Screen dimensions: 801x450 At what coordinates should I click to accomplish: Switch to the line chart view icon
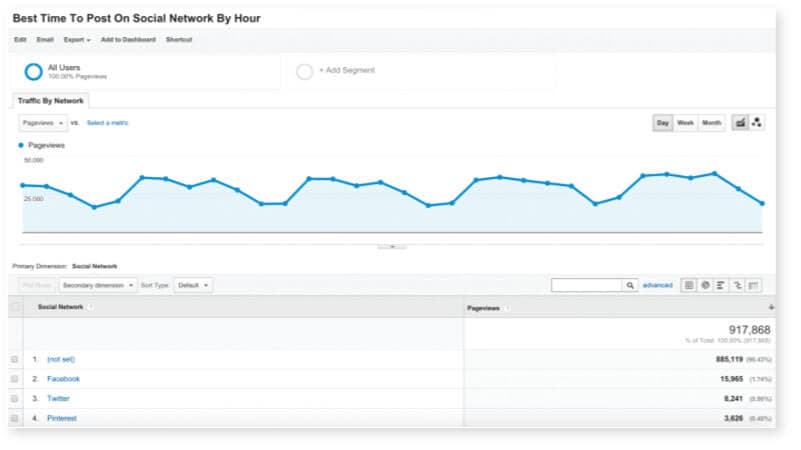coord(741,123)
